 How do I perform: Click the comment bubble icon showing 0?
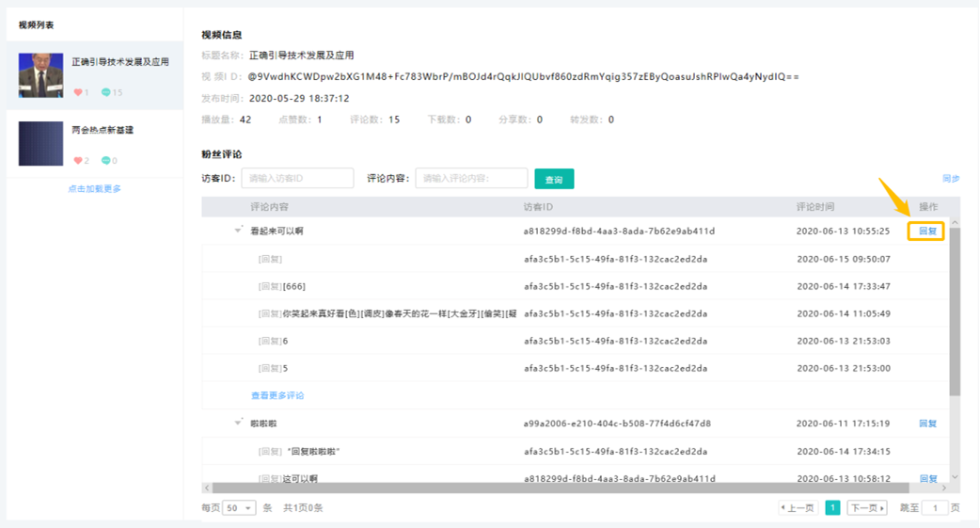(106, 160)
